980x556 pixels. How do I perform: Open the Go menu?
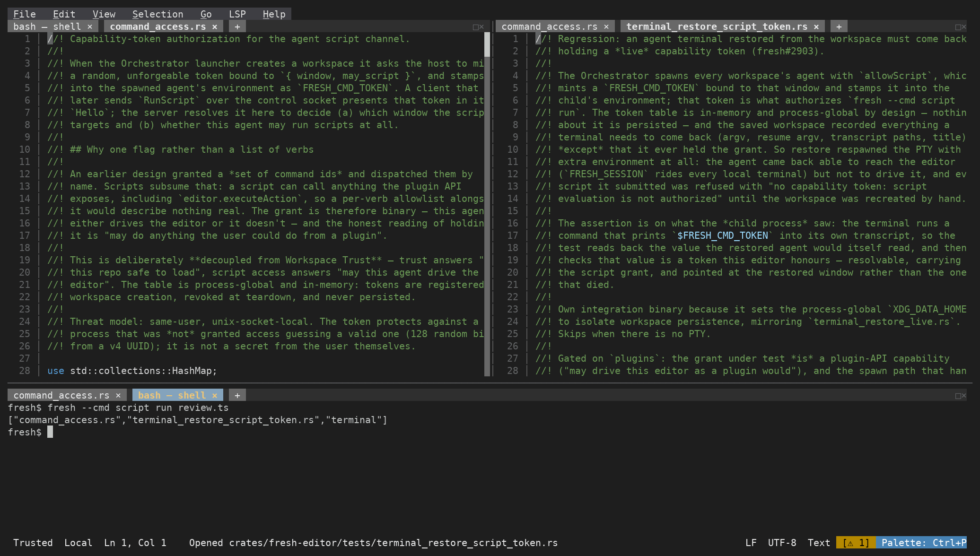(x=206, y=14)
